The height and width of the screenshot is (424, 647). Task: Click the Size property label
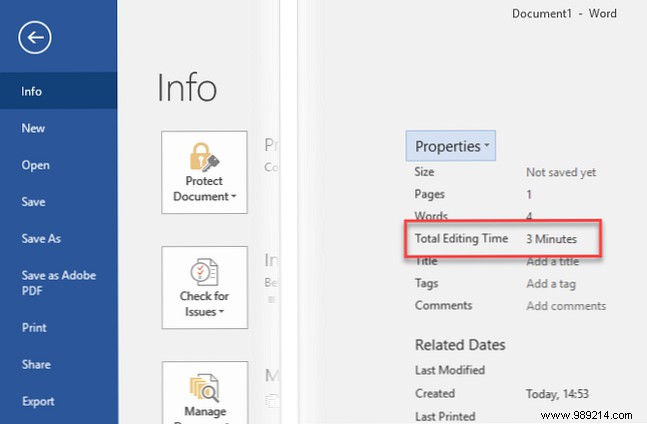(424, 172)
